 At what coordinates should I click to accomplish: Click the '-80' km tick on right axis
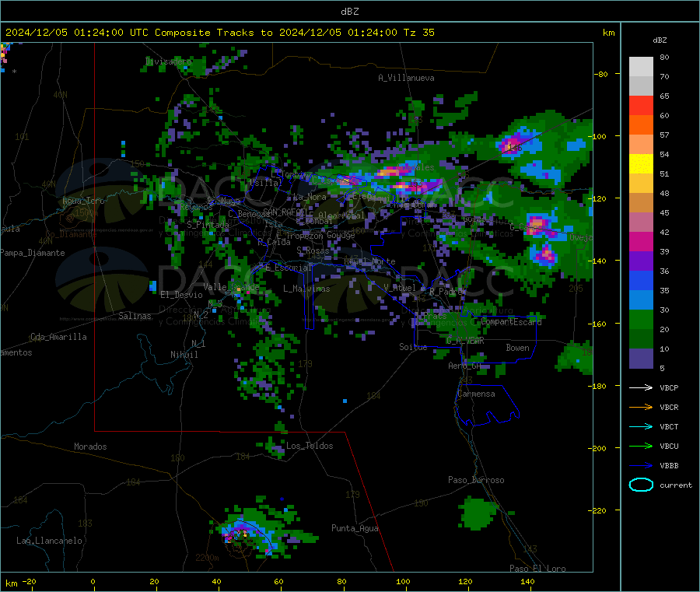point(601,74)
